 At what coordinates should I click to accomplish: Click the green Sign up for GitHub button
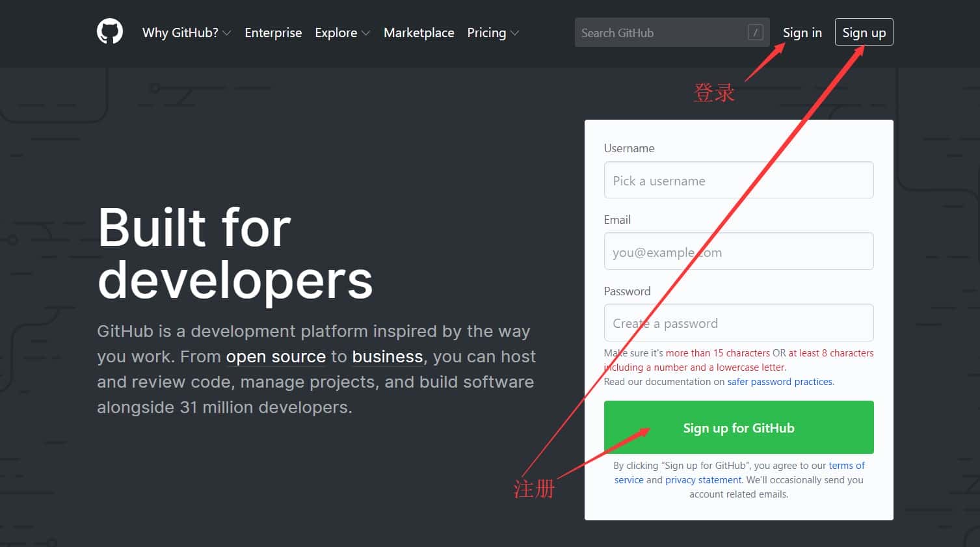(x=738, y=427)
